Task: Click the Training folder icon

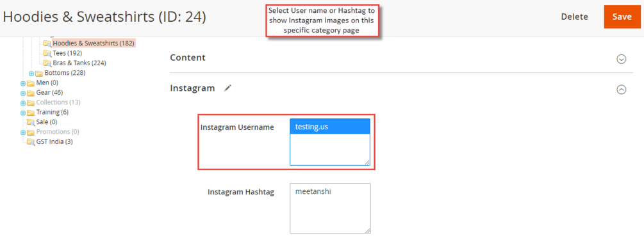Action: 31,113
